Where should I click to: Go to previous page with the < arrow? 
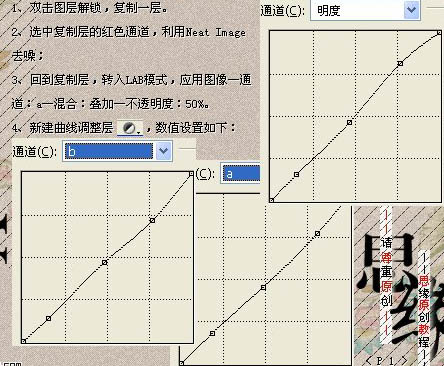click(x=368, y=360)
